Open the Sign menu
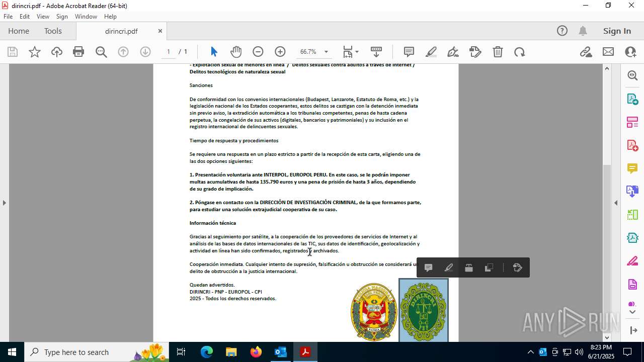The image size is (644, 362). pos(62,17)
